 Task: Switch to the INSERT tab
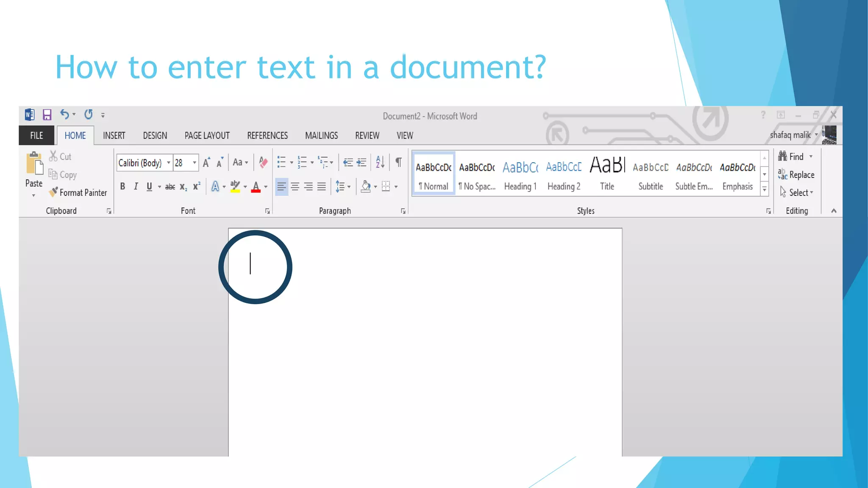click(114, 136)
